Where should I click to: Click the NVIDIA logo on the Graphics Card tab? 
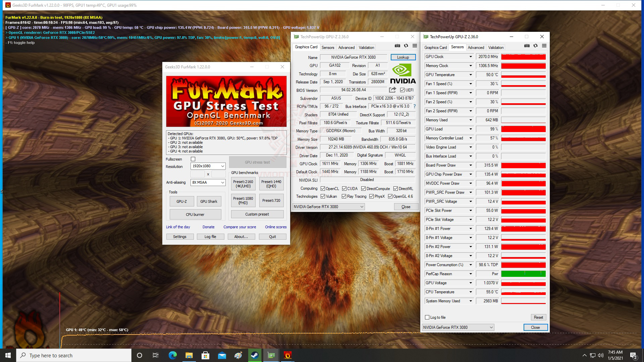click(x=402, y=72)
